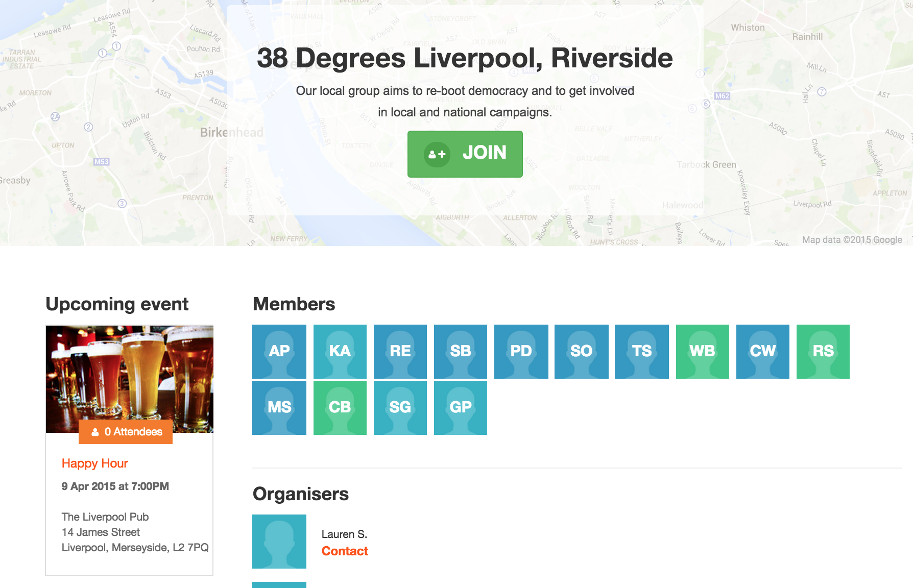The width and height of the screenshot is (913, 588).
Task: Click the green JOIN button
Action: point(465,154)
